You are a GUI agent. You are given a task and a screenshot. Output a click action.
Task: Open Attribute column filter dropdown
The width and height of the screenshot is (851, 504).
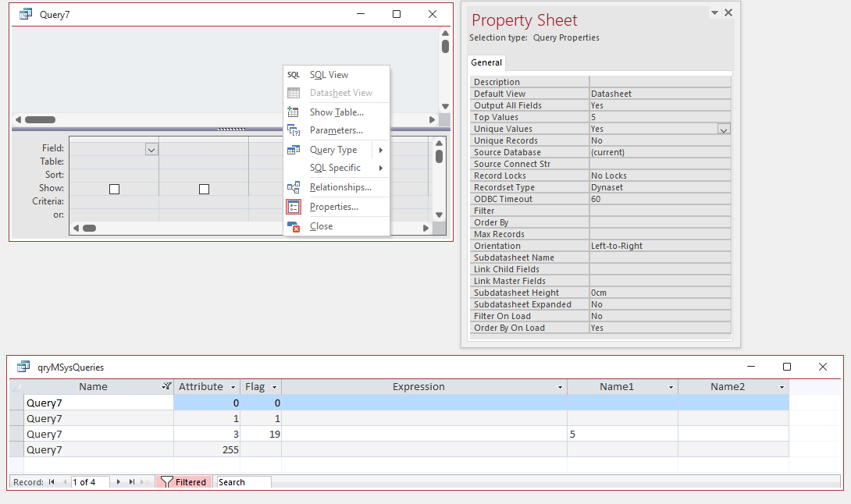tap(233, 387)
